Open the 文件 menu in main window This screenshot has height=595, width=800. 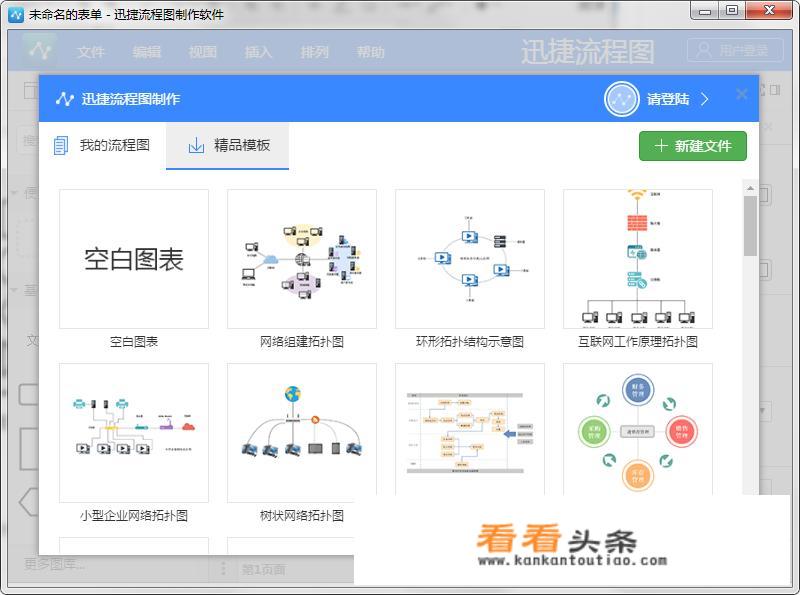point(91,52)
